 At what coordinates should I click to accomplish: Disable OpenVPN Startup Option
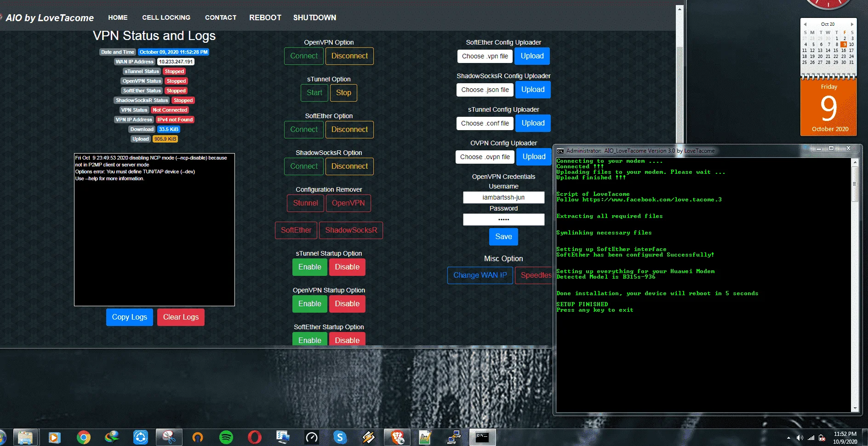click(x=347, y=304)
